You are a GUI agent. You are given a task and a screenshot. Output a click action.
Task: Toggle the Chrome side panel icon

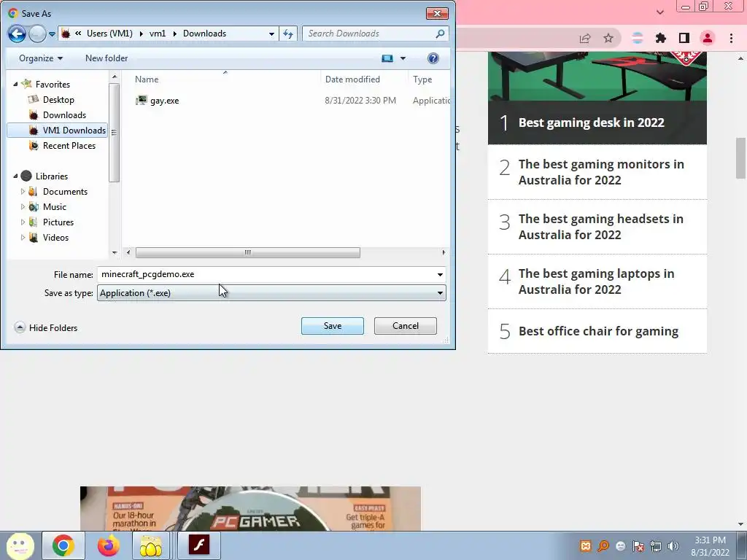(684, 38)
